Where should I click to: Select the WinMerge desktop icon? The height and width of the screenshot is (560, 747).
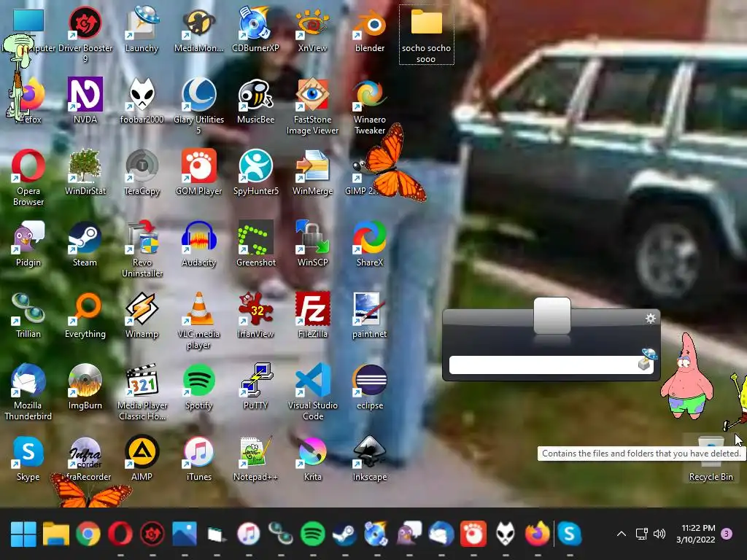pos(312,172)
